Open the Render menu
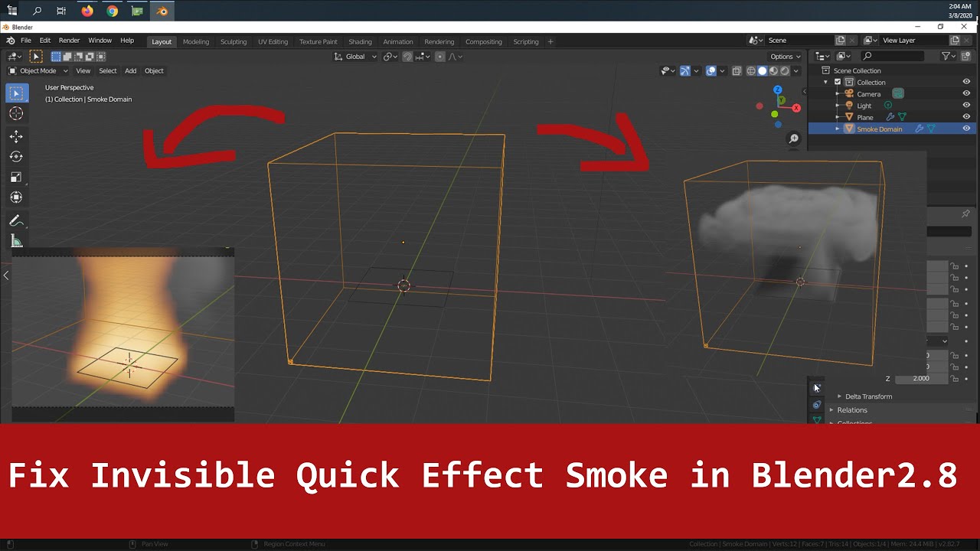 pos(69,41)
